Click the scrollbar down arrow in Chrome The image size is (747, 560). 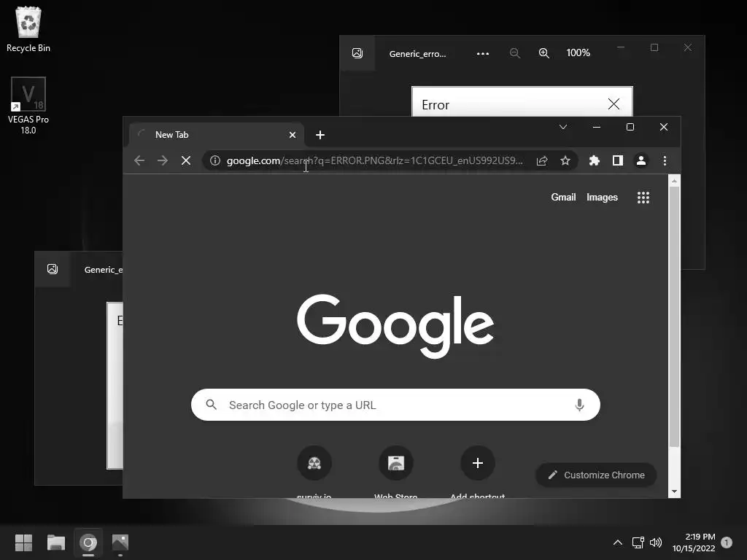674,491
